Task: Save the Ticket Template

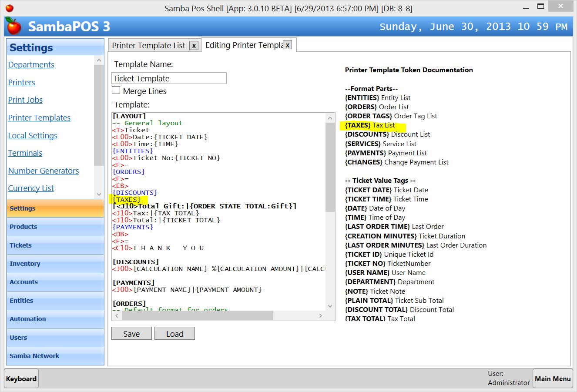Action: tap(131, 333)
